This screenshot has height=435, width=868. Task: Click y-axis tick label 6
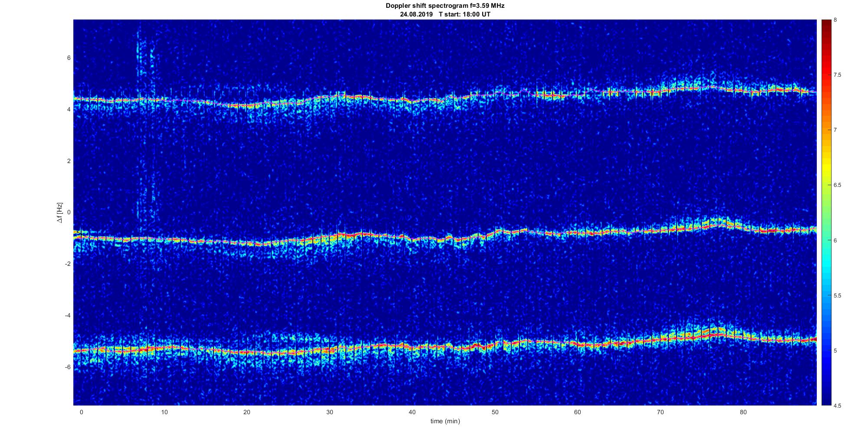pos(69,58)
